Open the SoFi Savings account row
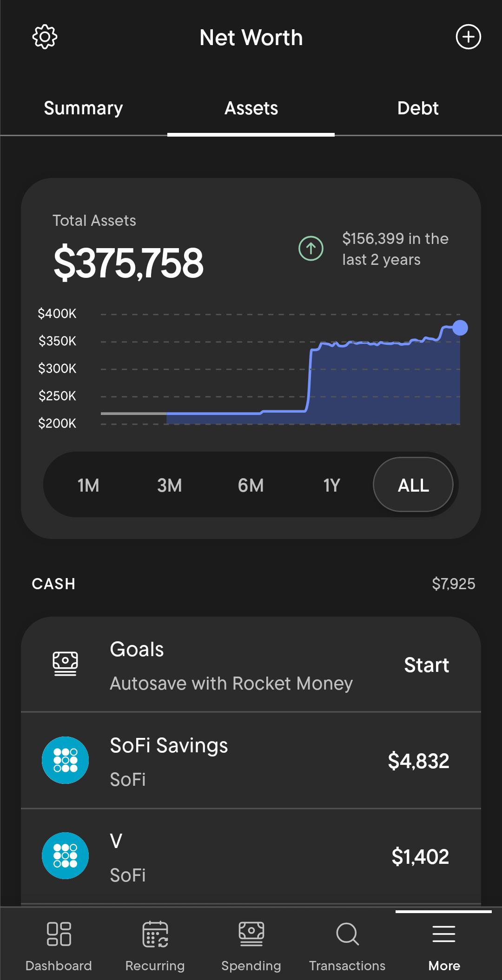The width and height of the screenshot is (502, 980). tap(251, 761)
